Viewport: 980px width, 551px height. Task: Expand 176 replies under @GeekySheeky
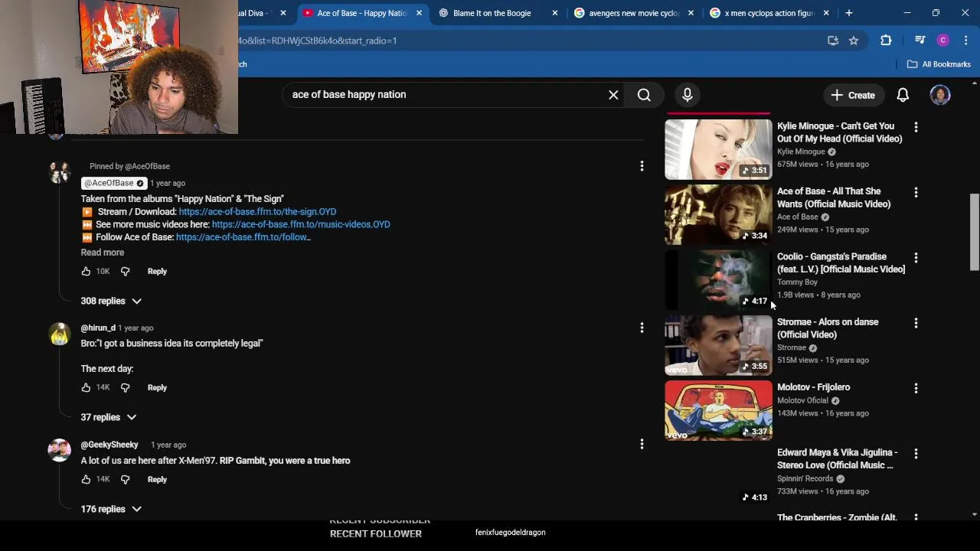pyautogui.click(x=111, y=509)
